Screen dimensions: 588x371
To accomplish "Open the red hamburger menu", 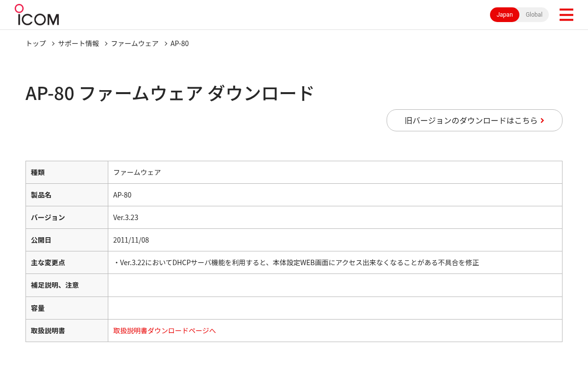I will point(566,15).
